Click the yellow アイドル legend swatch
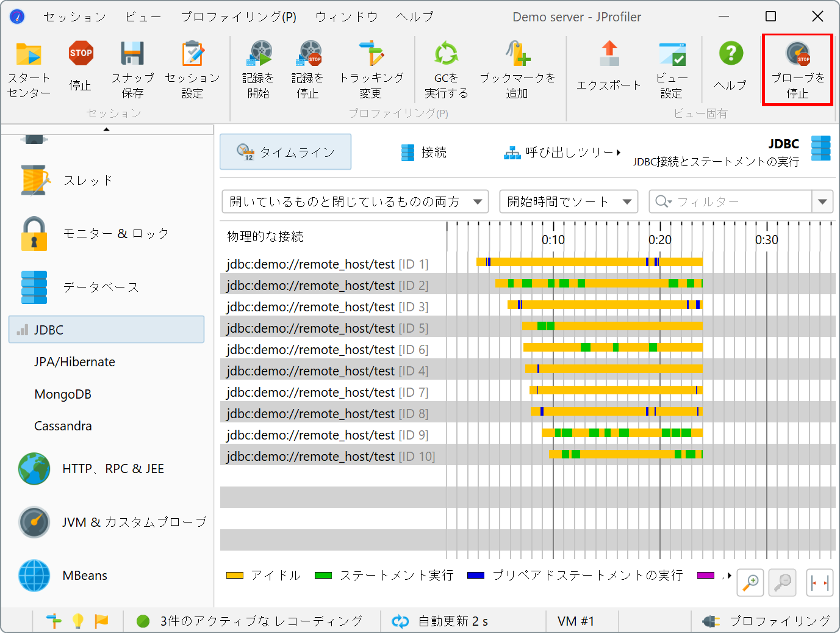This screenshot has width=840, height=633. 235,576
